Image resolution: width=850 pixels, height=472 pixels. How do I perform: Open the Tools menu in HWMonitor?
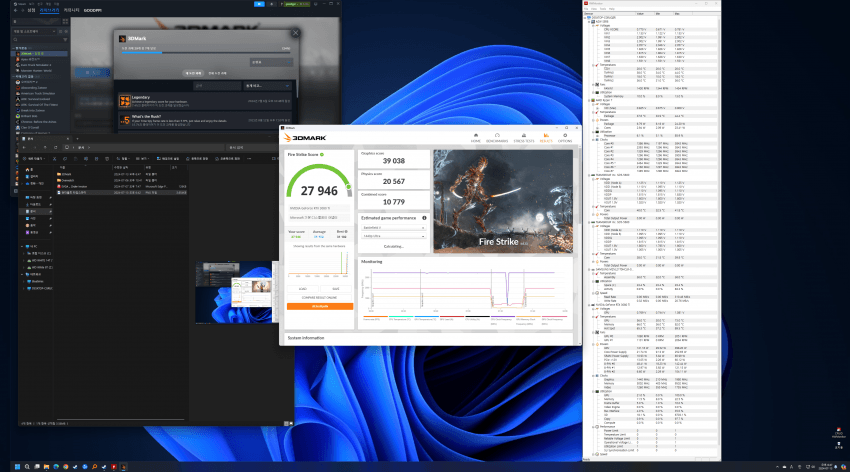[603, 9]
